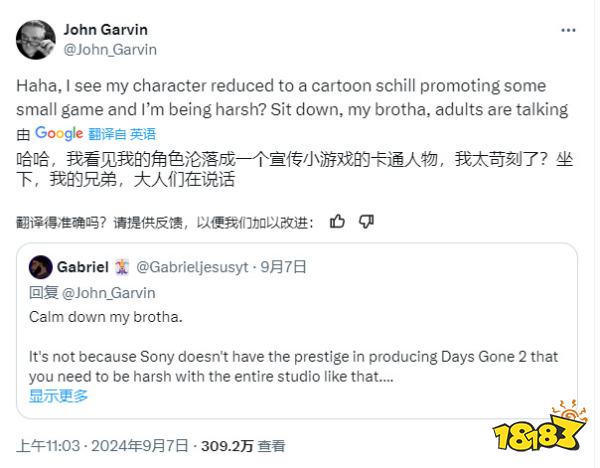The width and height of the screenshot is (600, 468).
Task: Click the emoji badge after Gabriel's name
Action: tap(122, 267)
